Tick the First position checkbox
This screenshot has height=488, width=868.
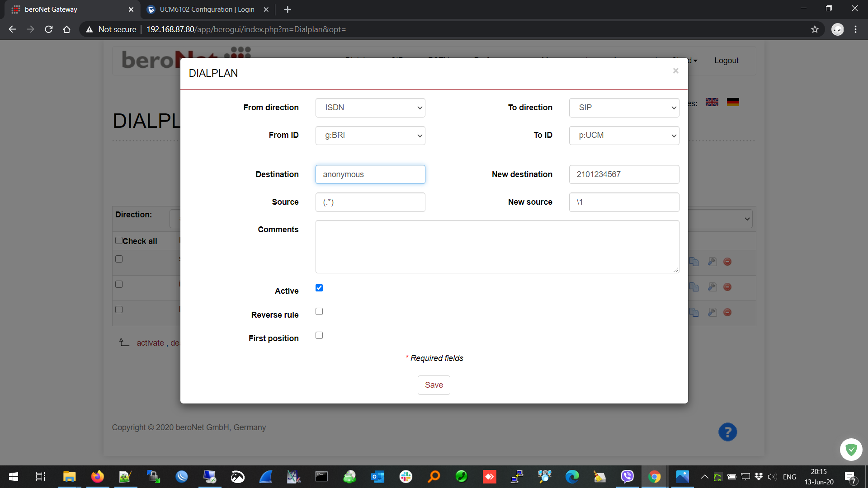(319, 335)
